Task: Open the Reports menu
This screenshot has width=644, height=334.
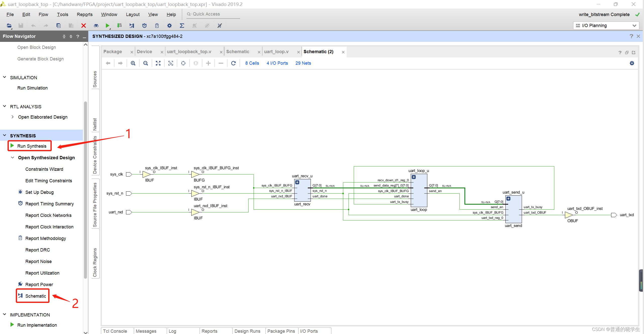Action: pyautogui.click(x=85, y=15)
